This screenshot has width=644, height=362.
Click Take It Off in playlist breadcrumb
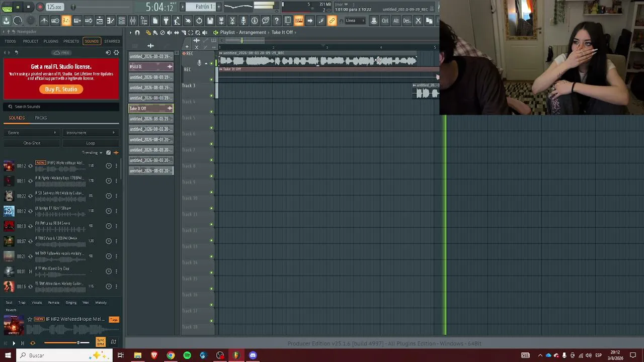point(282,33)
